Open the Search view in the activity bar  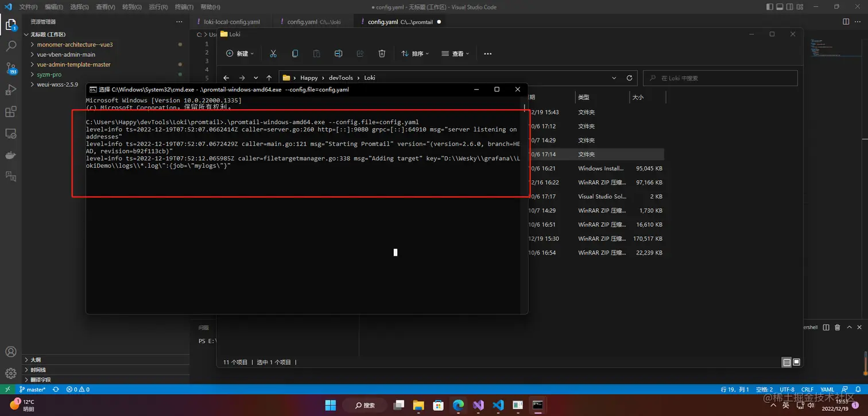(11, 47)
